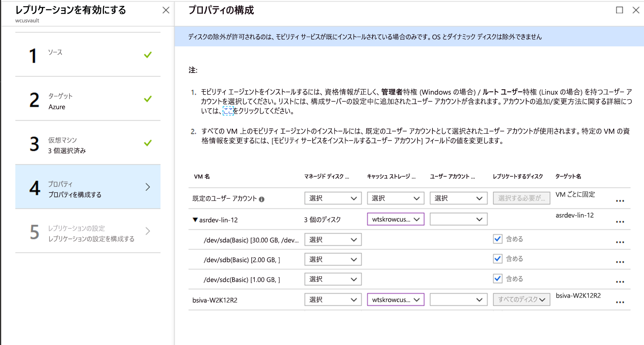
Task: Open more options for asrdev-lin-12 row
Action: point(620,222)
